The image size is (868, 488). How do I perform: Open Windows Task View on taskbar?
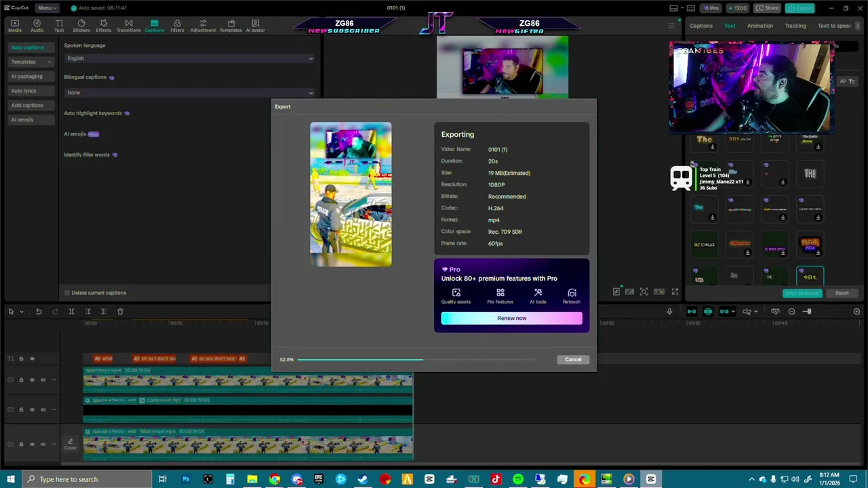[163, 479]
